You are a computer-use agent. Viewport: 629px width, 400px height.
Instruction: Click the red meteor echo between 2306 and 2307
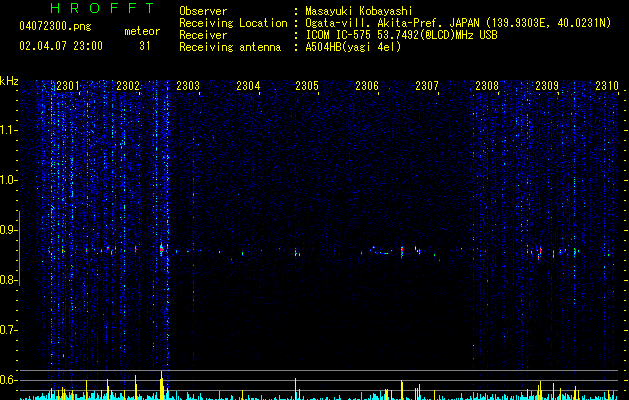[x=402, y=252]
